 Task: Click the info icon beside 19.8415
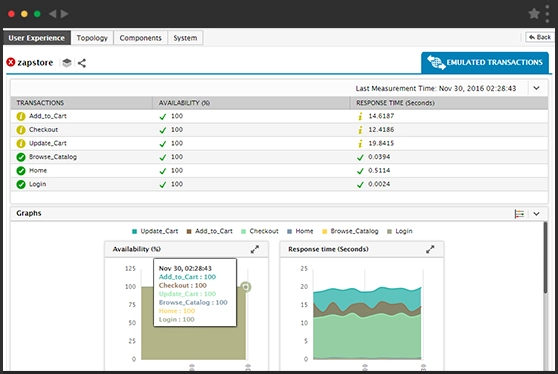pos(360,143)
